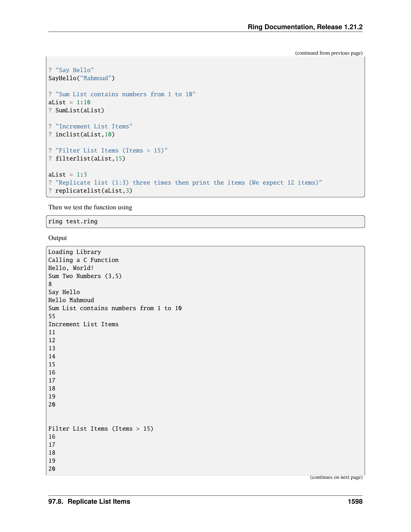
Task: Click 'Then we test the function using'
Action: tap(90, 207)
